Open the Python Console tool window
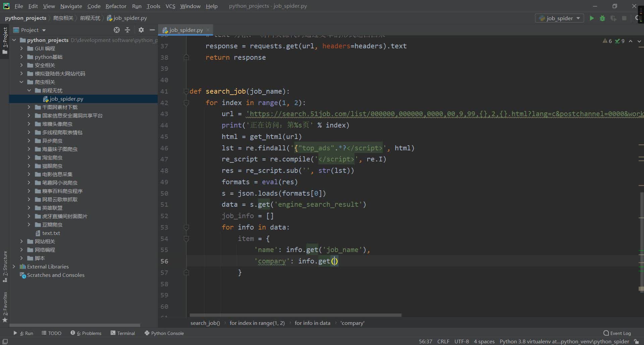The width and height of the screenshot is (644, 345). [164, 333]
